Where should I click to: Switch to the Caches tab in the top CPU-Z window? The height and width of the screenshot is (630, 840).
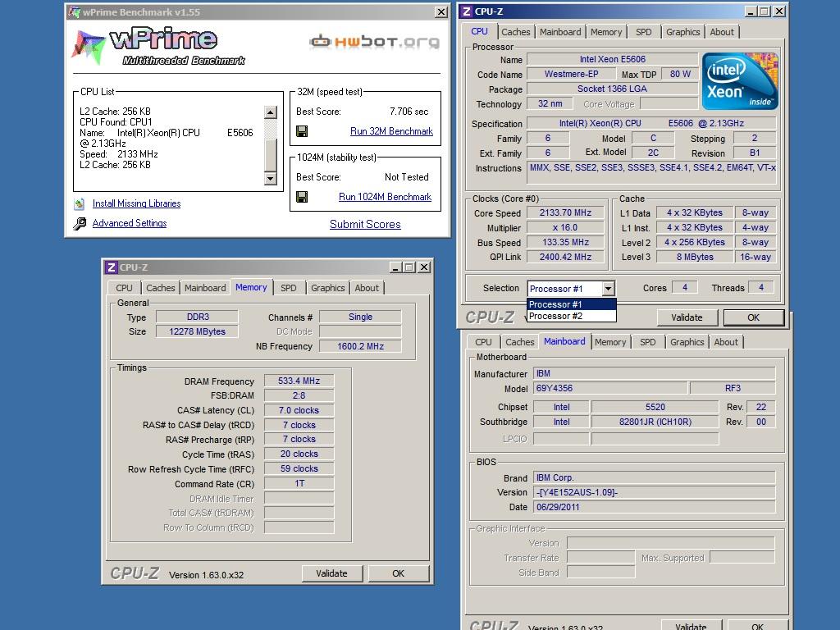pos(515,32)
